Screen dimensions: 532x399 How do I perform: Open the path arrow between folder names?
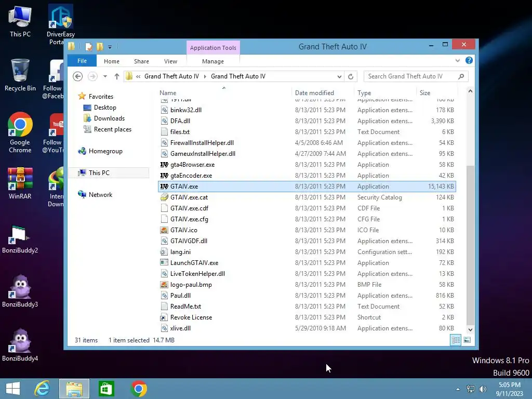click(x=205, y=76)
